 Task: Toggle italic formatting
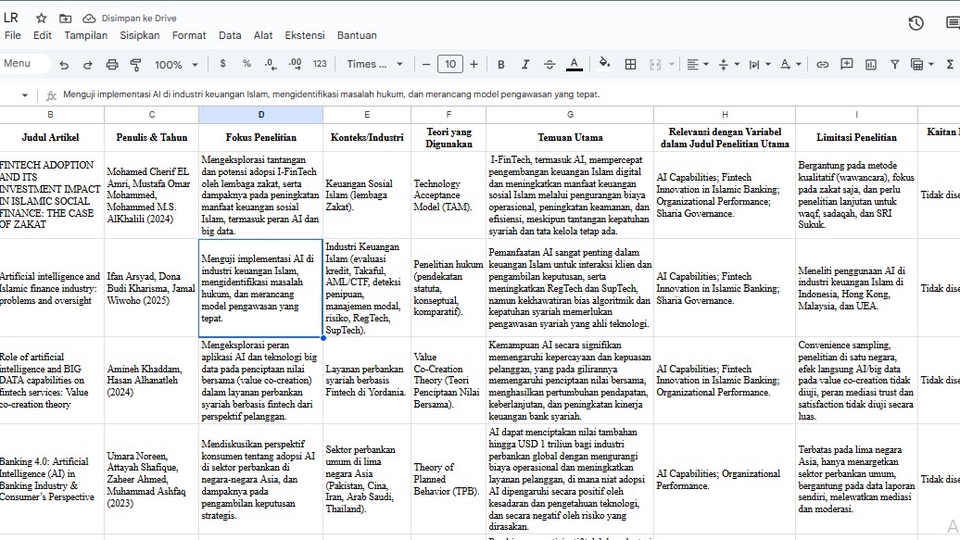coord(526,64)
